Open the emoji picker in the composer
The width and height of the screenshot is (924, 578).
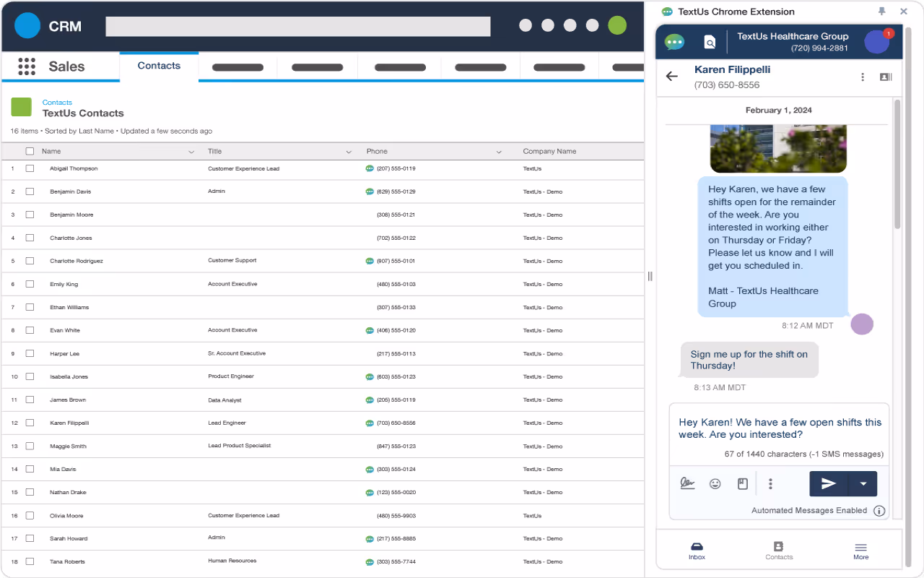point(715,483)
